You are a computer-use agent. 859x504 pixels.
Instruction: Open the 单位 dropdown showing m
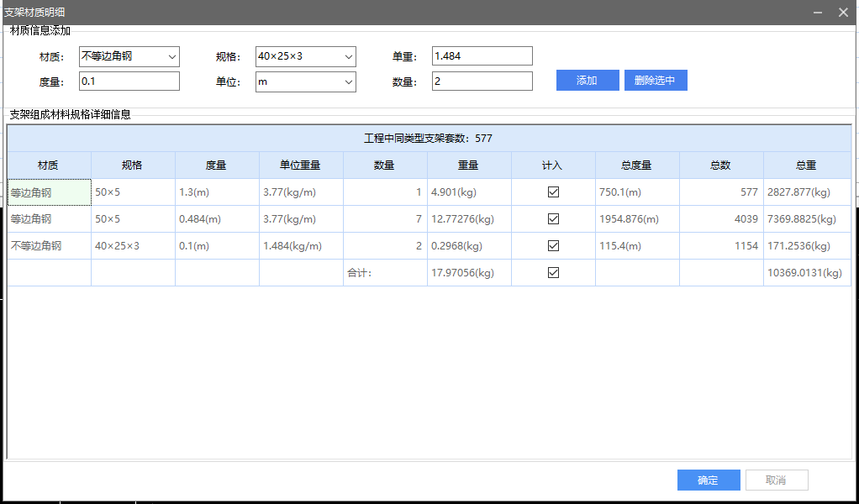pos(348,81)
